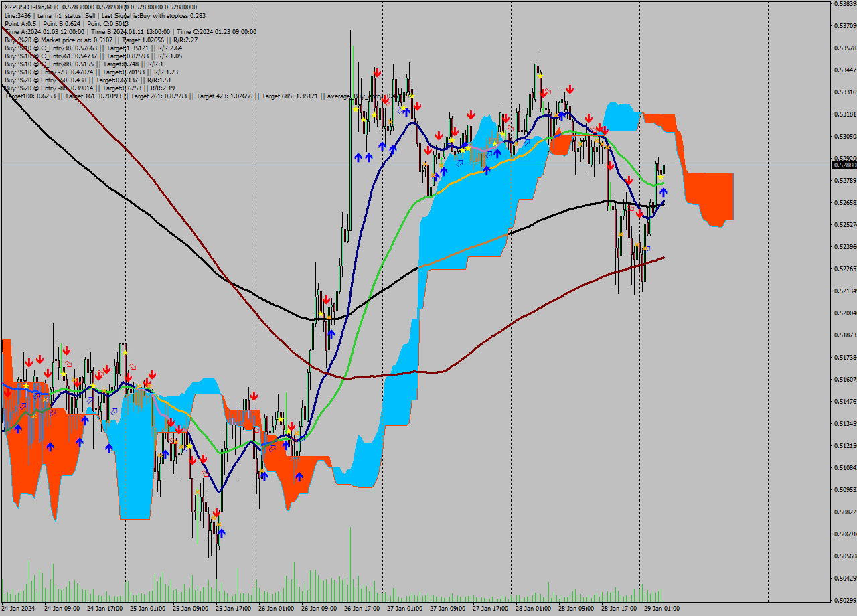Select the Buy %20 @ Entry -50: 0.438 line
Screen dimensions: 857x616
tap(88, 80)
